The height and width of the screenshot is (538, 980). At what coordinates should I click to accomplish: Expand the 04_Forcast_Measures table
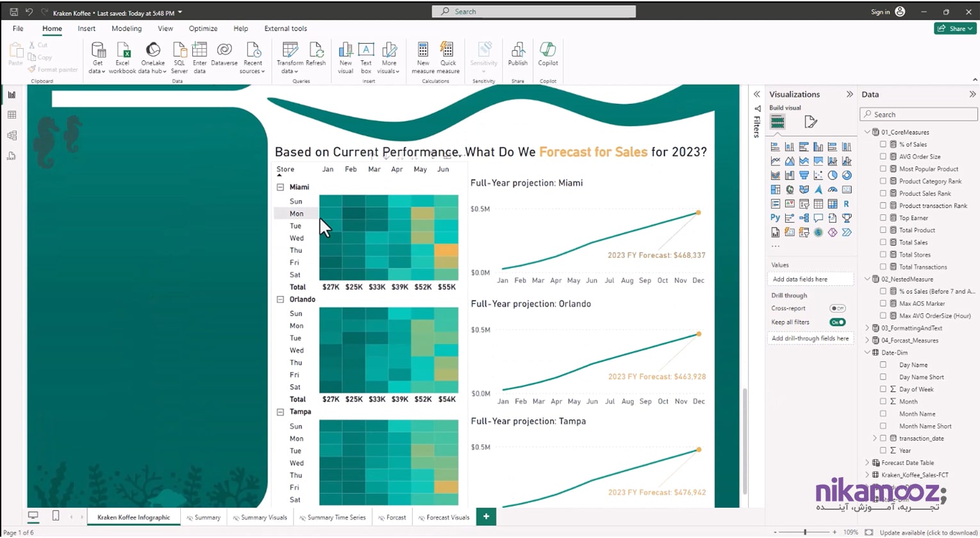click(867, 340)
